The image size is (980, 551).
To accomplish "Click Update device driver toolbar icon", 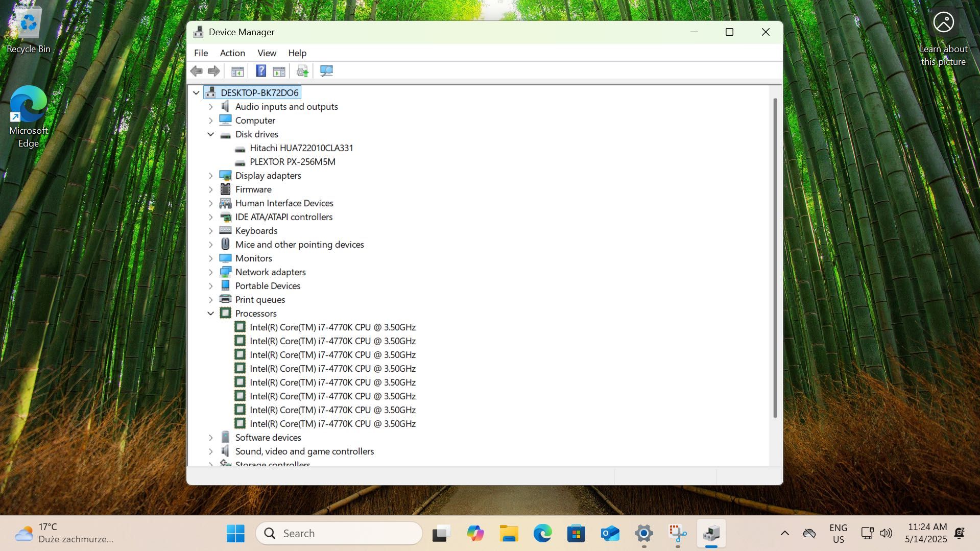I will tap(302, 71).
